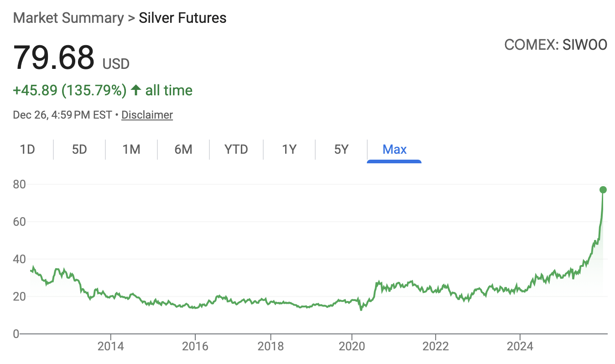Click the Market Summary breadcrumb
The width and height of the screenshot is (615, 364).
point(68,18)
